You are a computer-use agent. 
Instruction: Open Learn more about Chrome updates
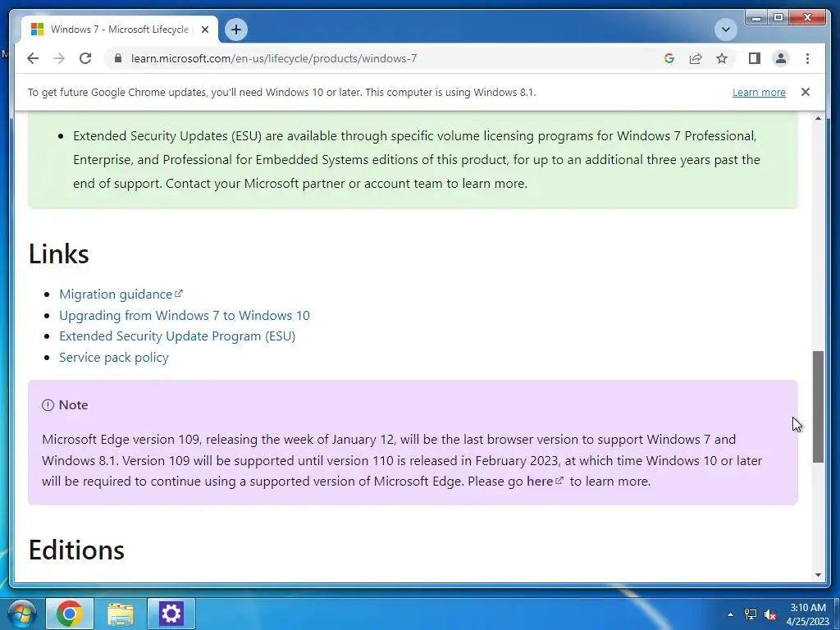pos(759,92)
